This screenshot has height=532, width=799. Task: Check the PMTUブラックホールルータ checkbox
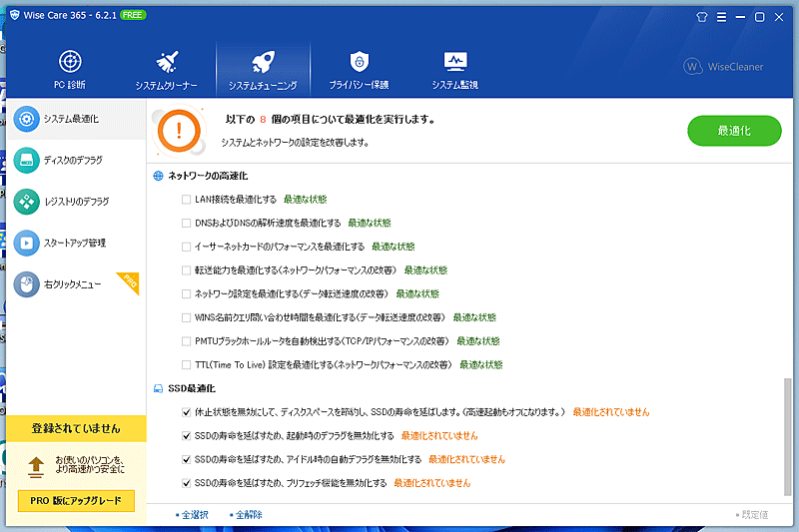(186, 341)
